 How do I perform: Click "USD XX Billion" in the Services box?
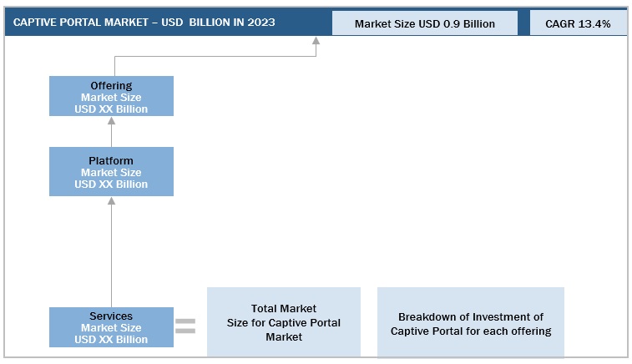tap(111, 339)
